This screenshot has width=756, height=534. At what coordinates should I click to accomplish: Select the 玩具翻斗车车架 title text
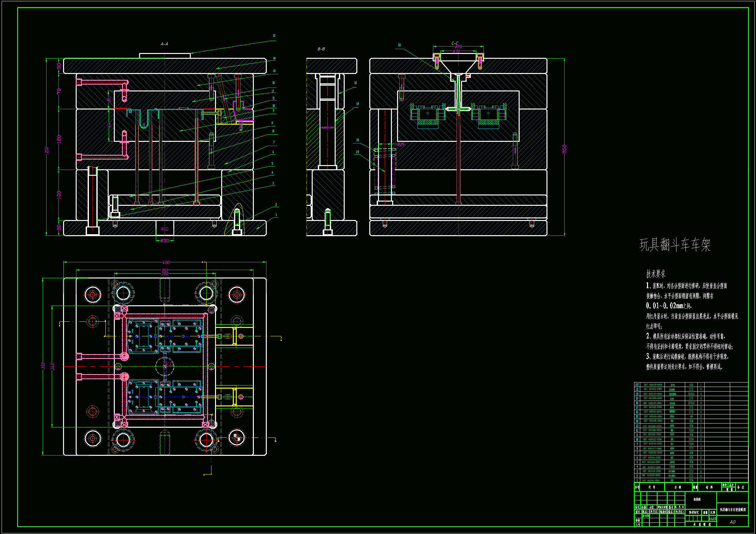click(675, 245)
